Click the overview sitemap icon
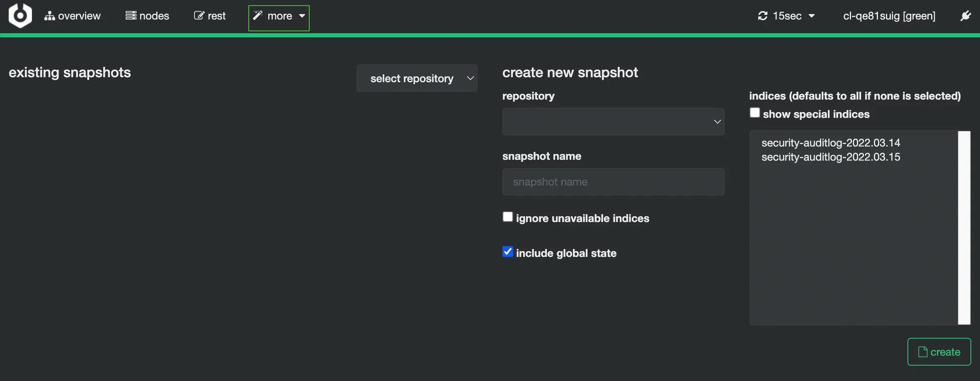 (x=49, y=16)
